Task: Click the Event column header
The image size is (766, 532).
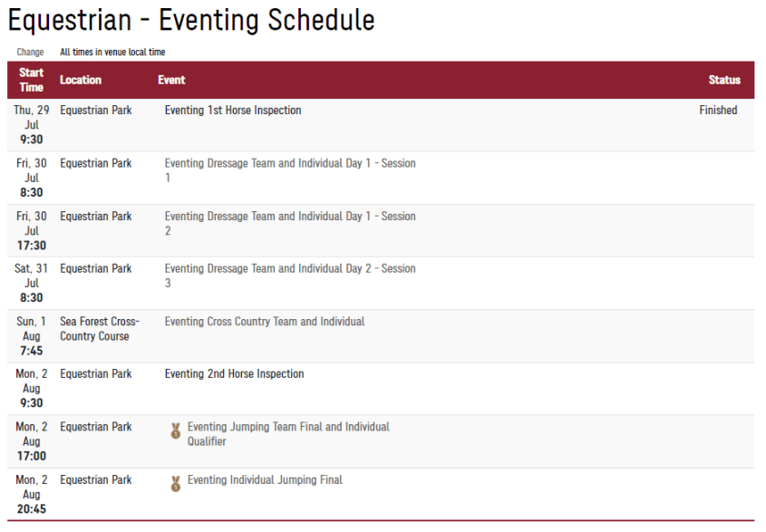Action: pyautogui.click(x=171, y=80)
